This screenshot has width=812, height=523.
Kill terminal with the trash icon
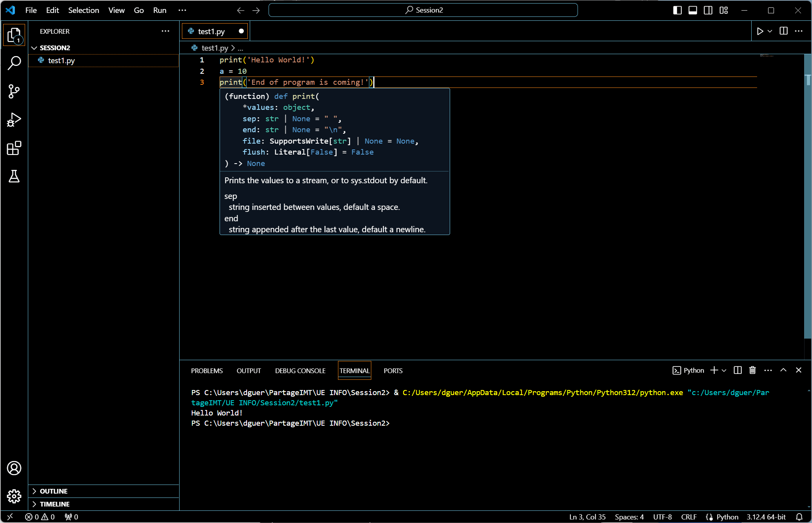pos(752,370)
